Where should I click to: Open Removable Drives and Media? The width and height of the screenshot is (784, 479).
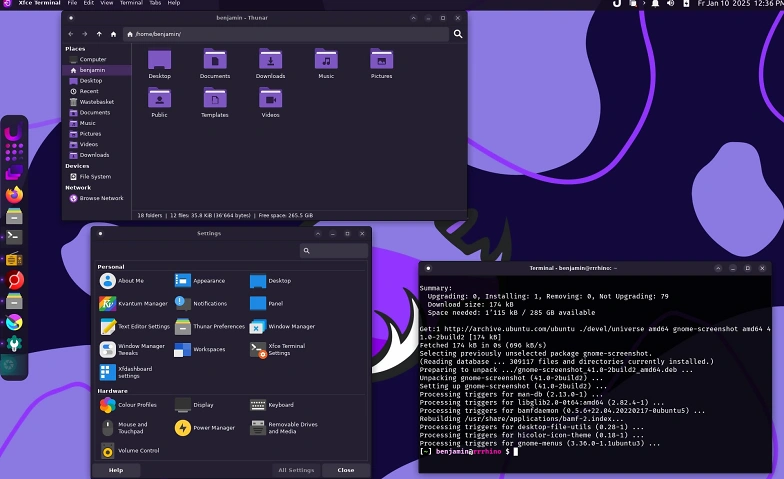(284, 428)
